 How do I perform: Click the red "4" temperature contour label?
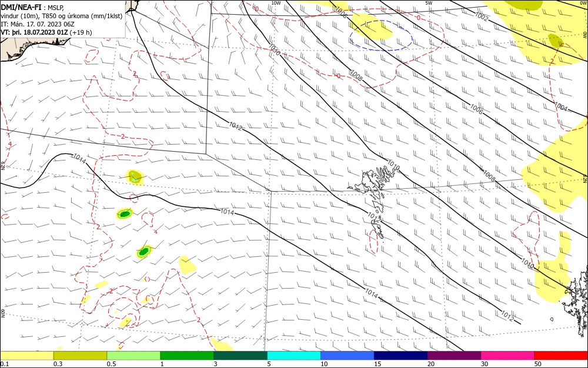click(x=10, y=144)
